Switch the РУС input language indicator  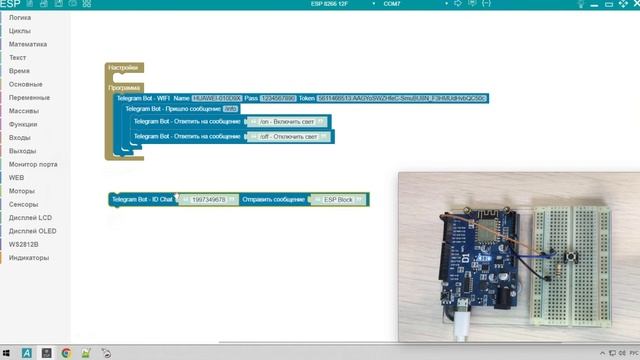click(634, 353)
